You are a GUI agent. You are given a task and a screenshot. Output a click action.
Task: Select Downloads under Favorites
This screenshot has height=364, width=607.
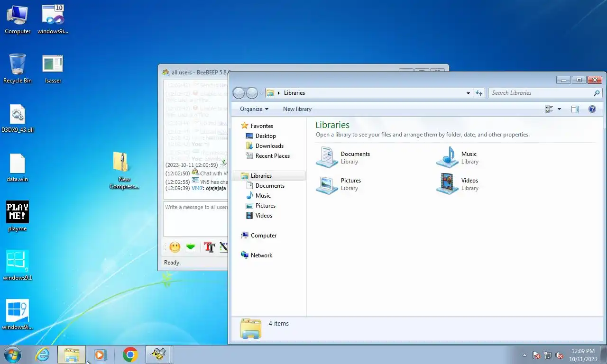[x=265, y=146]
